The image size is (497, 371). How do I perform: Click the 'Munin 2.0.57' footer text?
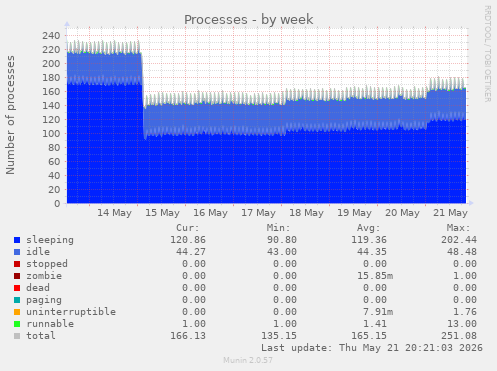[248, 360]
